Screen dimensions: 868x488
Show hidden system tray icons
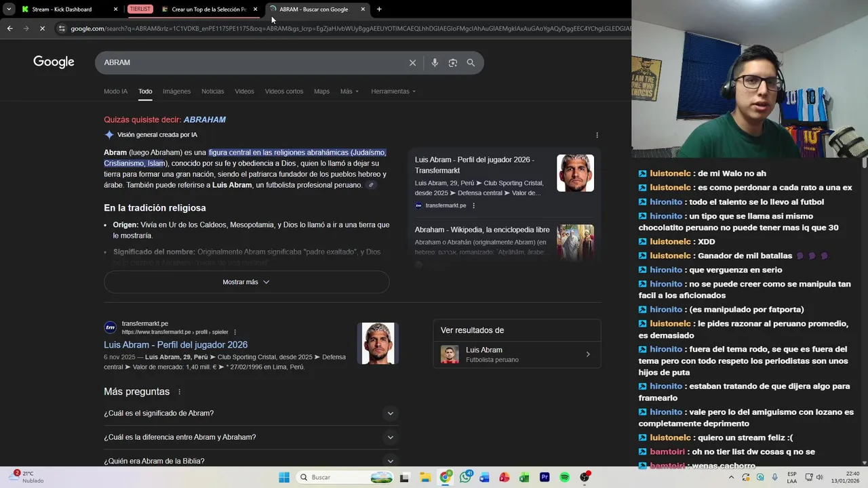[x=731, y=477]
